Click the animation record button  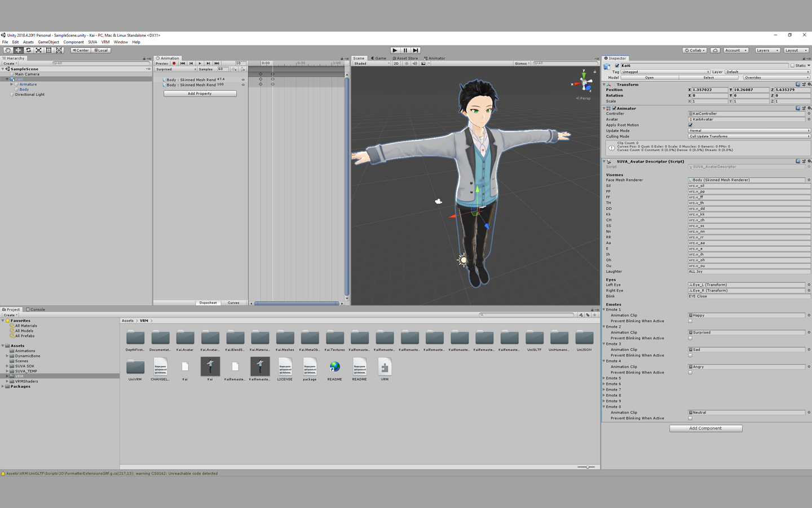[174, 63]
